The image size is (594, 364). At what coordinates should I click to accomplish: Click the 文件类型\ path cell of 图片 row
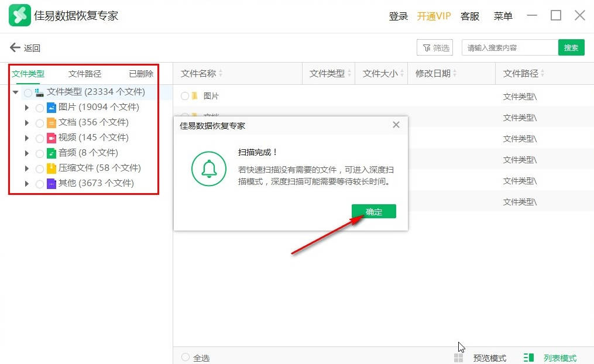coord(520,97)
